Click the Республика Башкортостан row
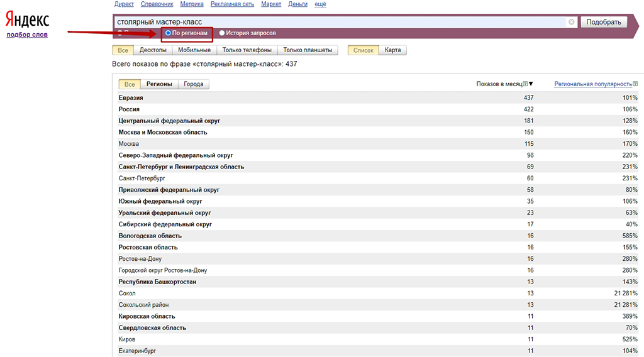The height and width of the screenshot is (357, 644). point(378,282)
